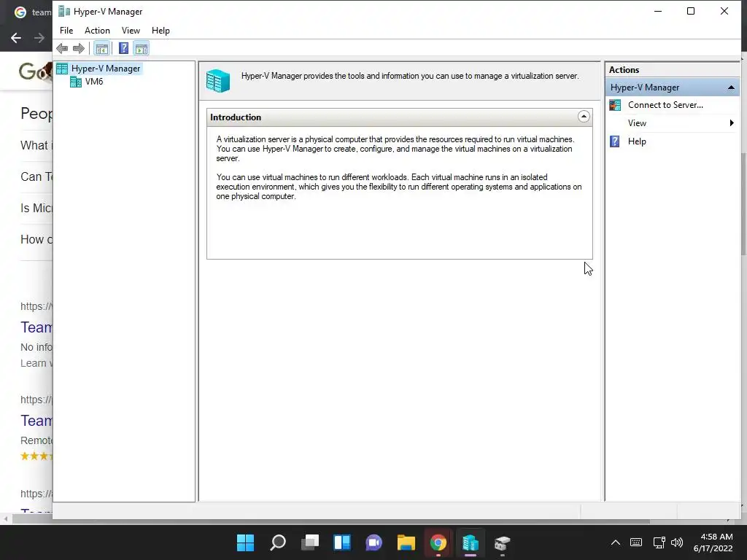Click the Forward arrow in Hyper-V toolbar
747x560 pixels.
click(x=79, y=48)
